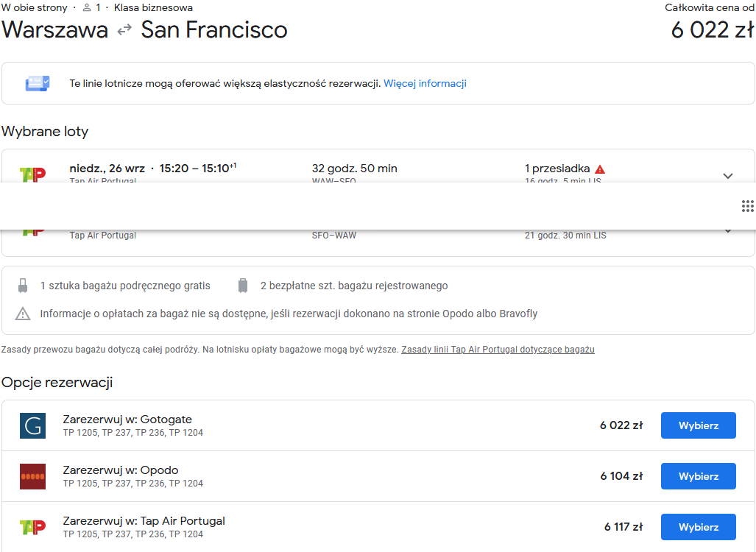Click the text 'Zarezerwuj w: Opodo'
756x552 pixels.
[121, 470]
